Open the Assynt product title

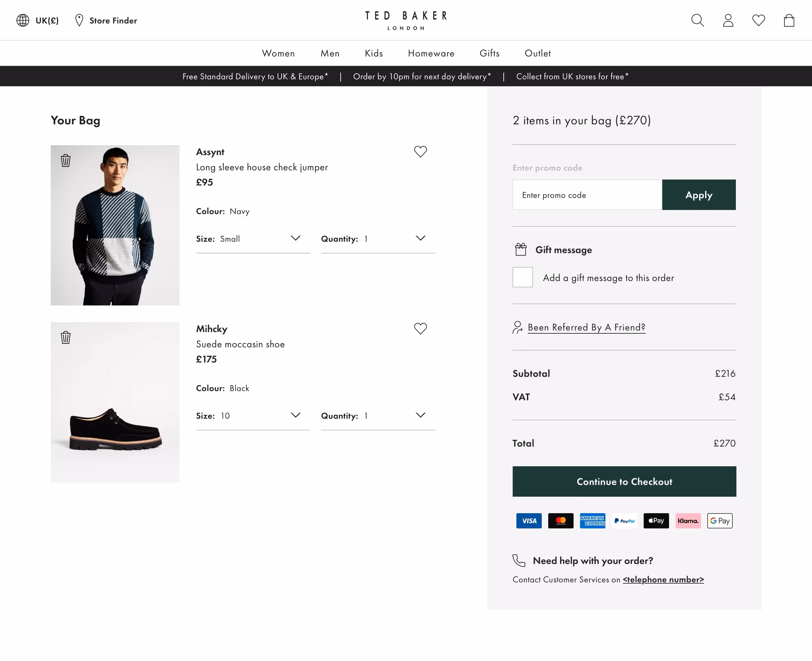coord(210,152)
